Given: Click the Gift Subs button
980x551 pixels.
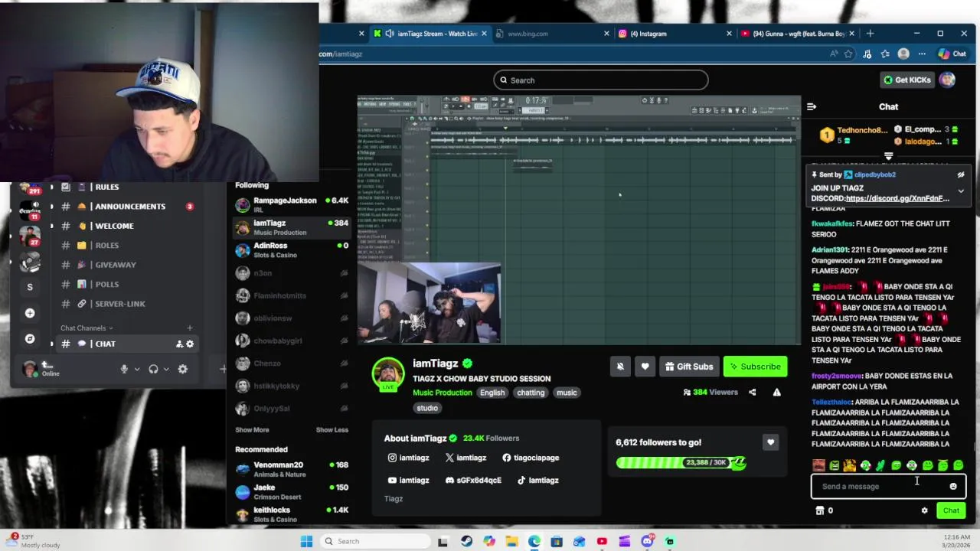Looking at the screenshot, I should (688, 367).
